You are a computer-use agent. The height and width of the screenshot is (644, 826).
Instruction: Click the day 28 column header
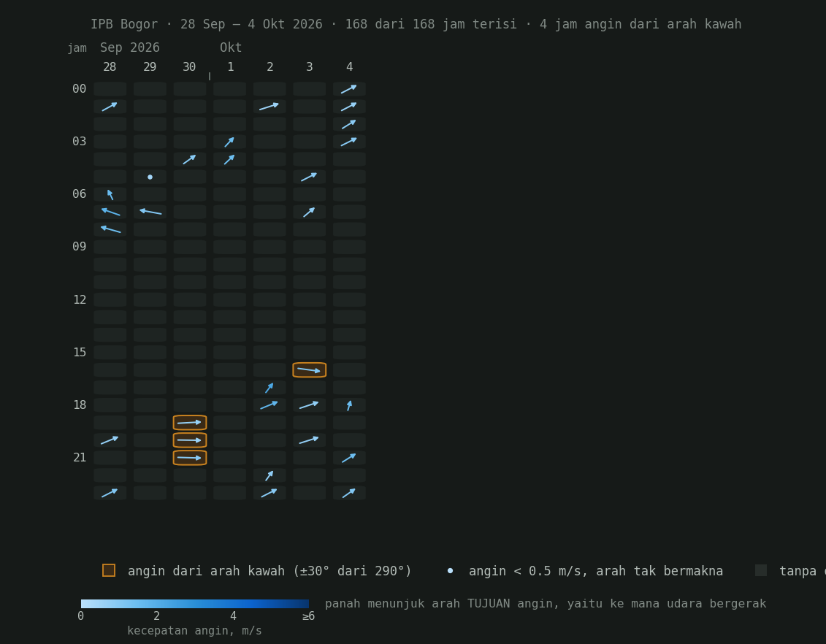[110, 67]
